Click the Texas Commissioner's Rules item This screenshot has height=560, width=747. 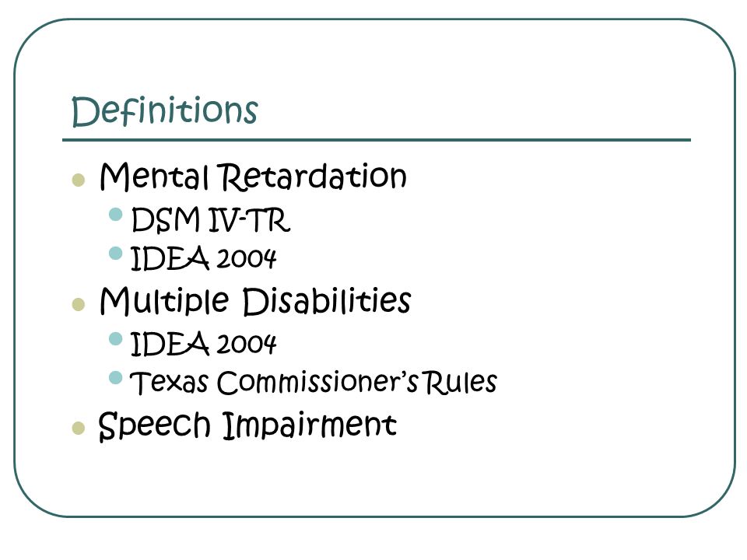coord(314,383)
